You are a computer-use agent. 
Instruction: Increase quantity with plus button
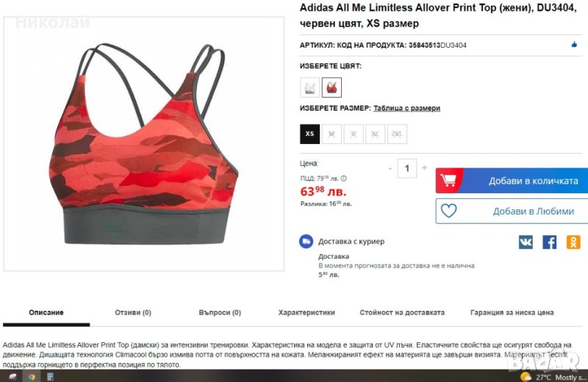click(425, 168)
